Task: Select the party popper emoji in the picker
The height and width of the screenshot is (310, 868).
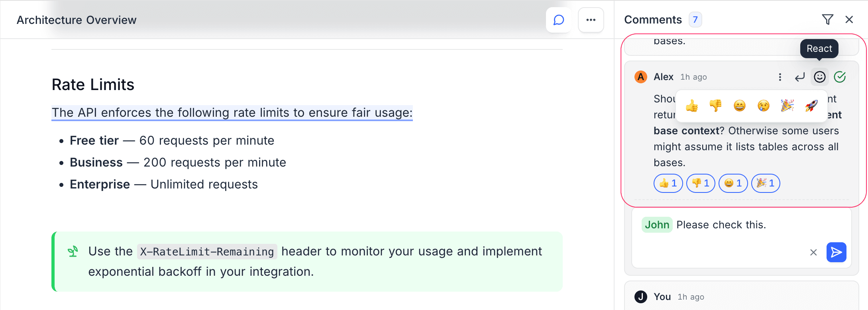Action: (787, 106)
